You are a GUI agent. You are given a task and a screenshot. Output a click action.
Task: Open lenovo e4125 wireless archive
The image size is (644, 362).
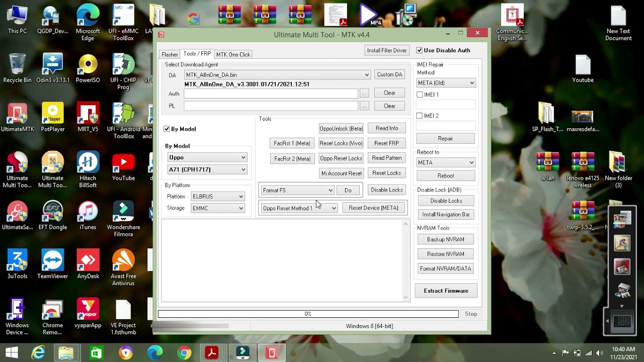(583, 170)
